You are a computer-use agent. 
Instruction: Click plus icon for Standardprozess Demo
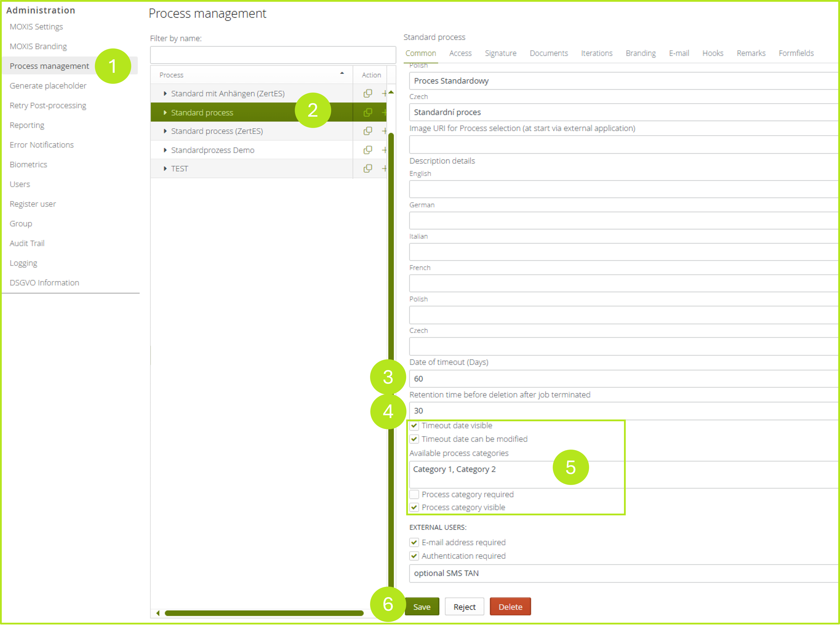(x=384, y=150)
